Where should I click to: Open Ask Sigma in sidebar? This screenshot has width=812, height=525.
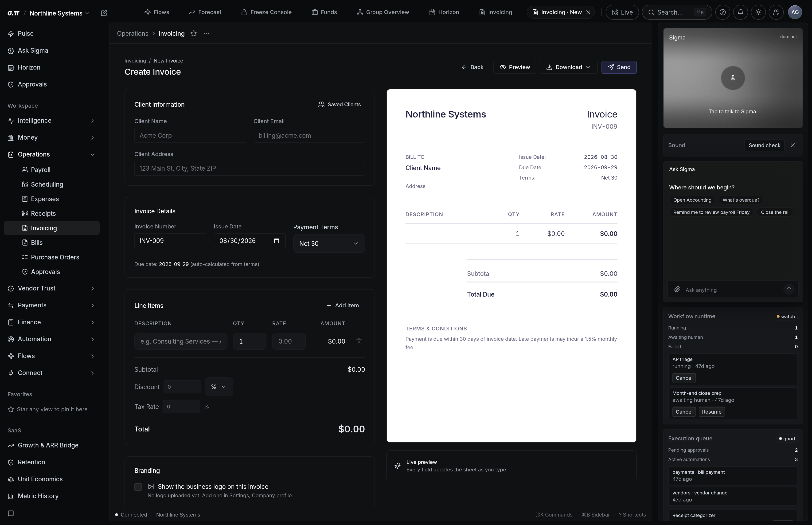click(51, 51)
